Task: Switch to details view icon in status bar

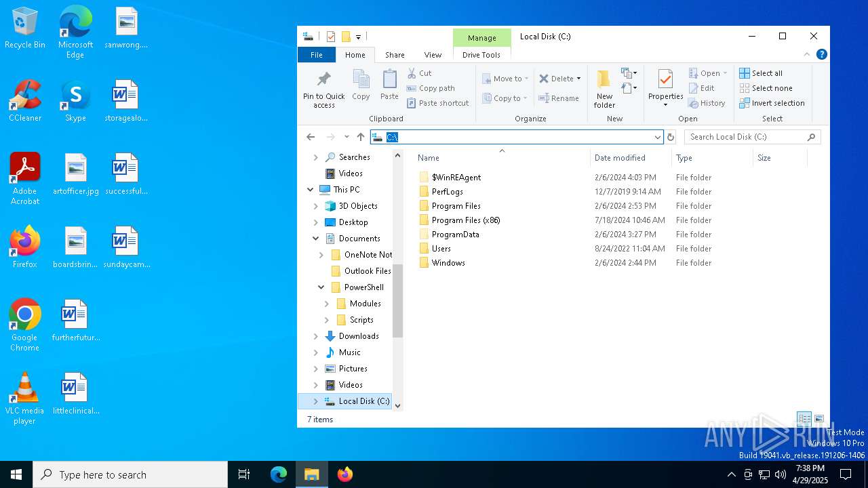Action: [x=804, y=419]
